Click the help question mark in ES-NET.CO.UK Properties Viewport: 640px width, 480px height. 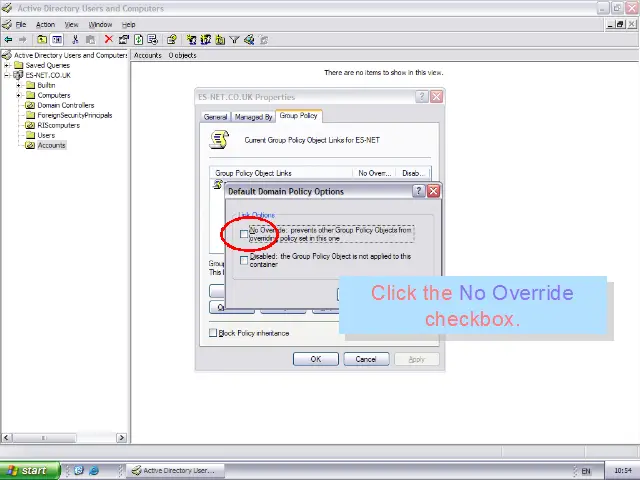tap(422, 97)
